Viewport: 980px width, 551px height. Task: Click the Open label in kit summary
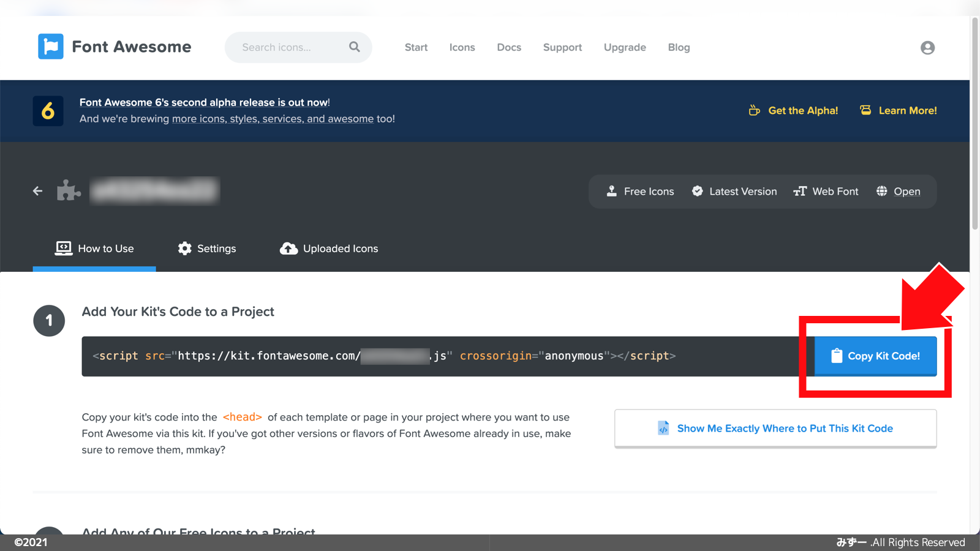[x=907, y=192]
